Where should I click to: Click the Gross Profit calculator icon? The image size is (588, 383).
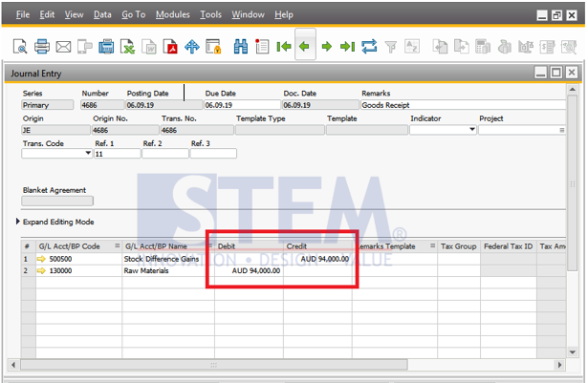pos(483,47)
